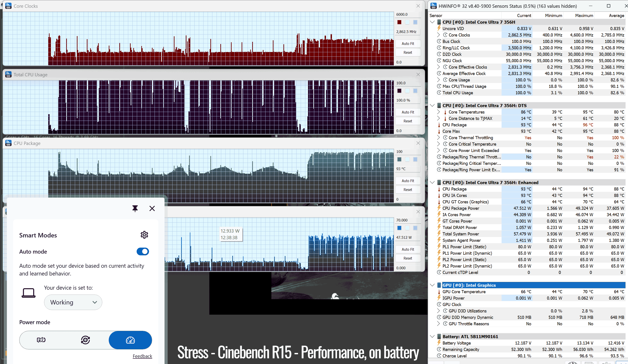
Task: Click the chip icon of the DTS sensor group
Action: pyautogui.click(x=439, y=105)
